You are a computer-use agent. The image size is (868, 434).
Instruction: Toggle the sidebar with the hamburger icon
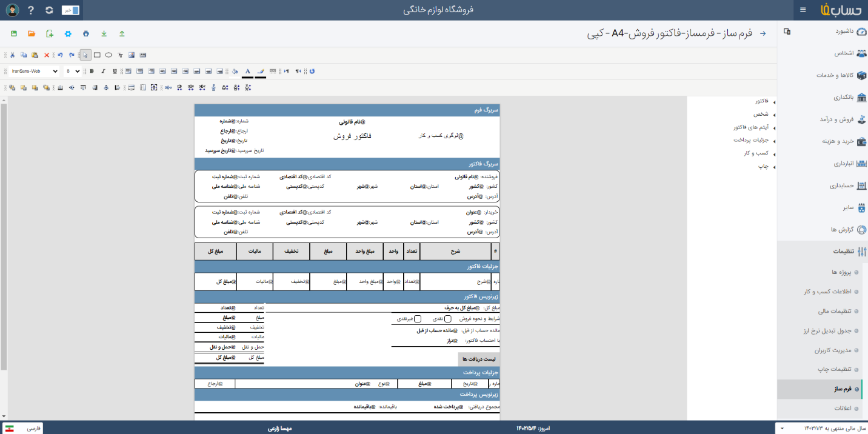click(803, 10)
